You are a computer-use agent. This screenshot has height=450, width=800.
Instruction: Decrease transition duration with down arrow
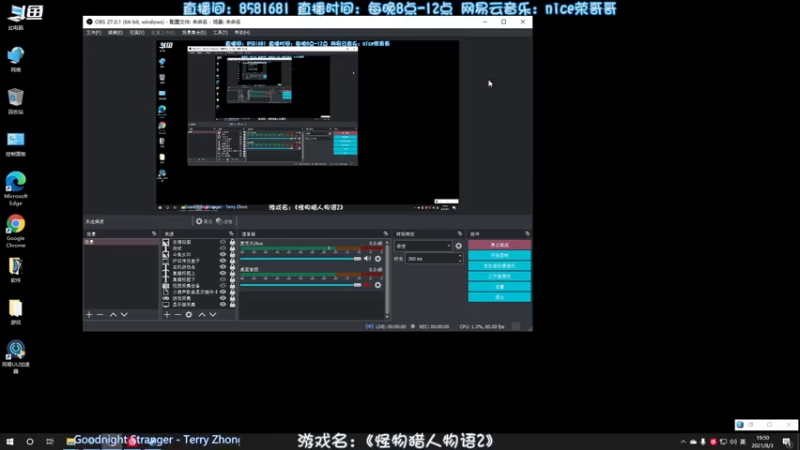(x=460, y=261)
